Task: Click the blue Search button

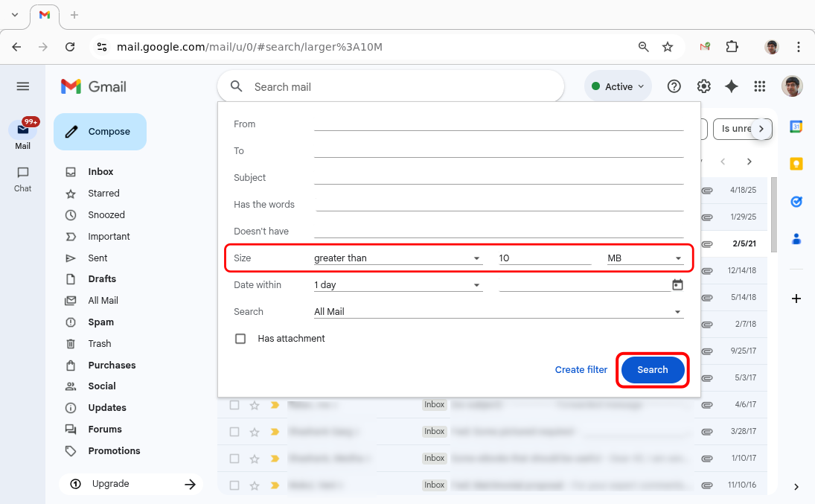Action: 652,369
